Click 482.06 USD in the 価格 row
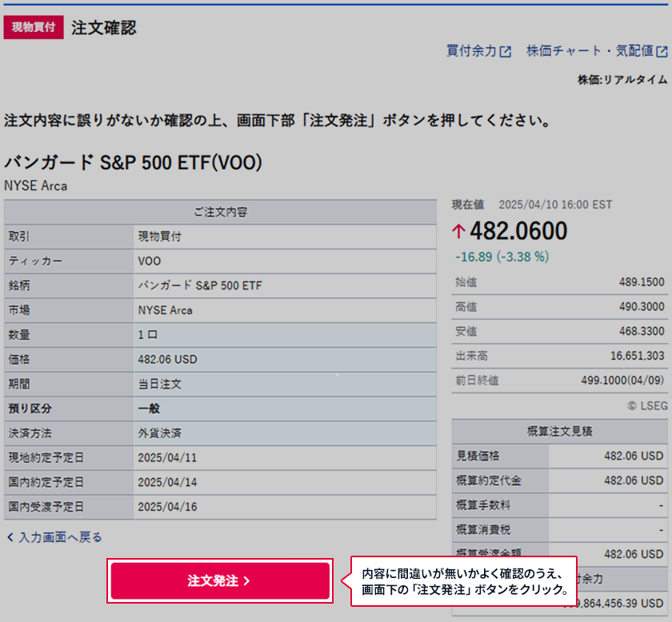The height and width of the screenshot is (622, 672). [x=167, y=359]
